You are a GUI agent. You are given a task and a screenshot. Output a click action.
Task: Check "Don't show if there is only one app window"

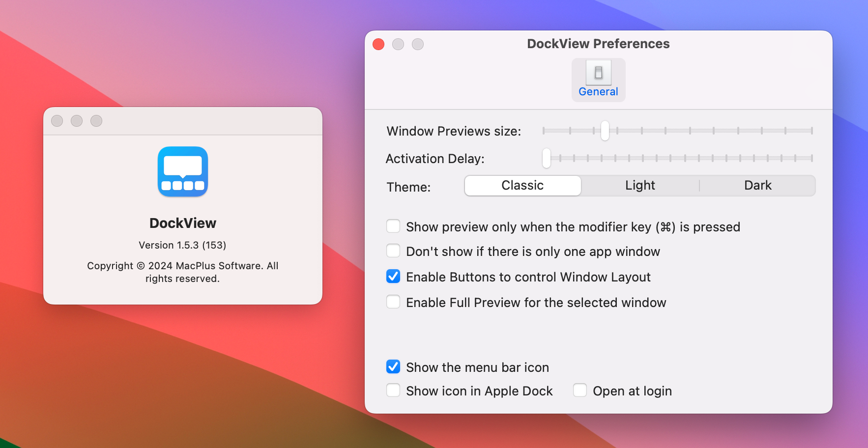[393, 251]
